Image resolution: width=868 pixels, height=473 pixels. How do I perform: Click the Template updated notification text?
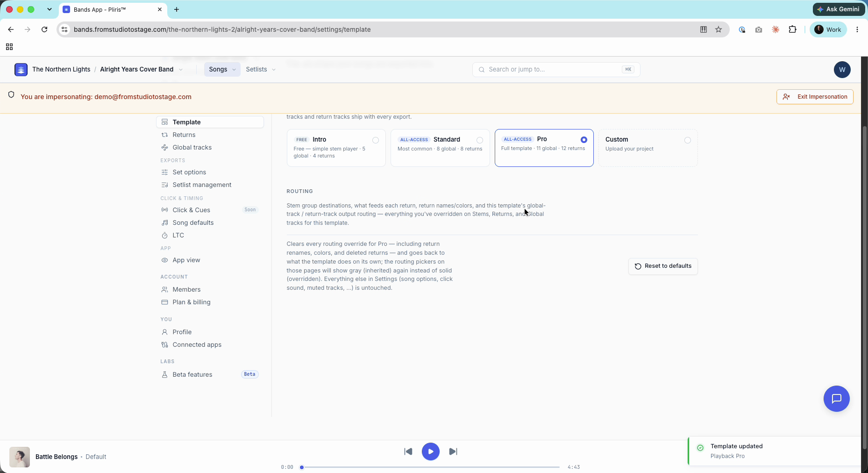pyautogui.click(x=736, y=446)
